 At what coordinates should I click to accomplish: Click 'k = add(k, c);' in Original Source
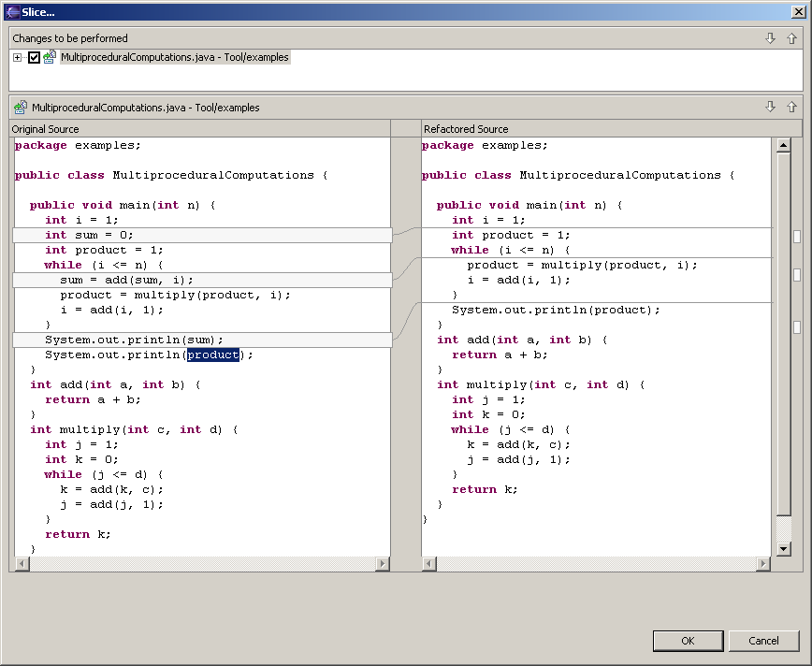[x=112, y=489]
